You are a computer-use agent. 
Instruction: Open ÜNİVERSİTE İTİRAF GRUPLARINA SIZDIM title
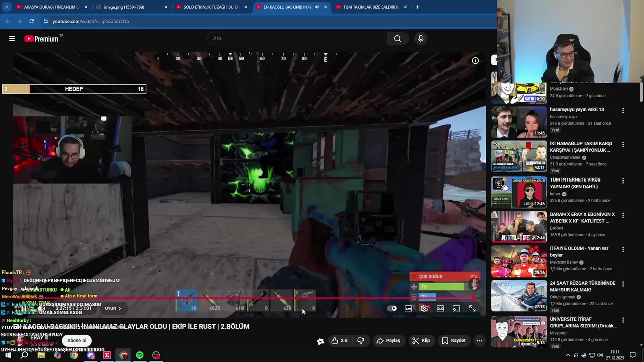[x=583, y=322]
